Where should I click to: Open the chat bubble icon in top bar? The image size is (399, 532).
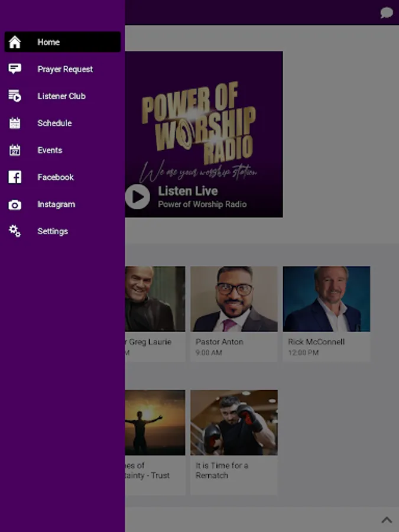click(387, 13)
